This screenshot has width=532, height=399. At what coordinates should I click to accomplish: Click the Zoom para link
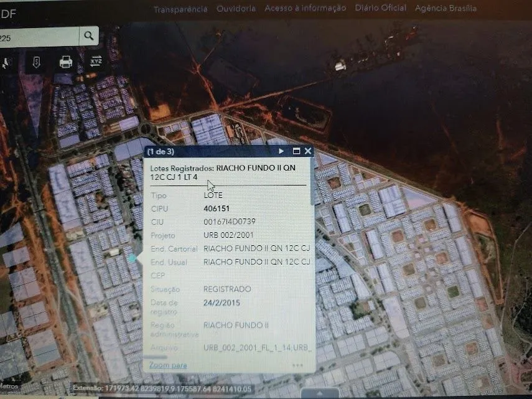coord(168,365)
